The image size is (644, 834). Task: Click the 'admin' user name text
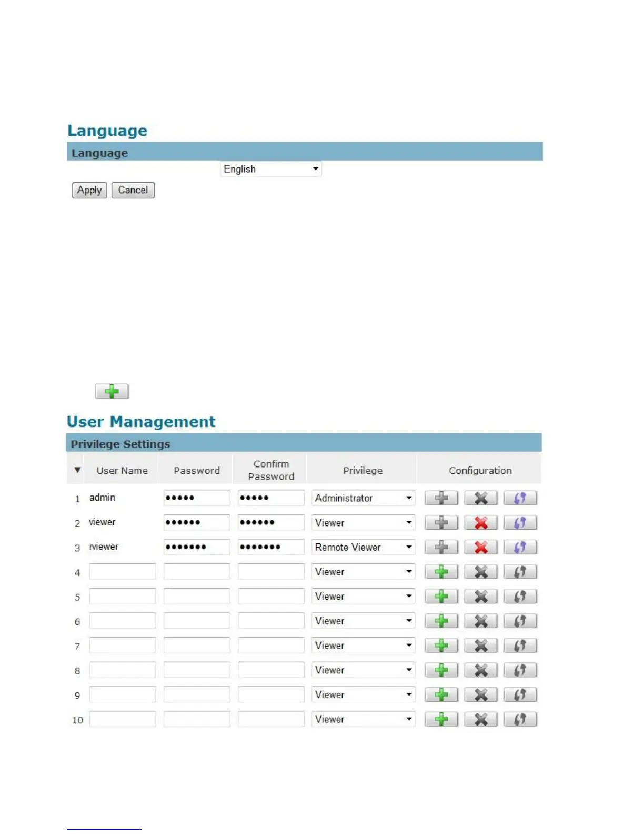click(102, 498)
